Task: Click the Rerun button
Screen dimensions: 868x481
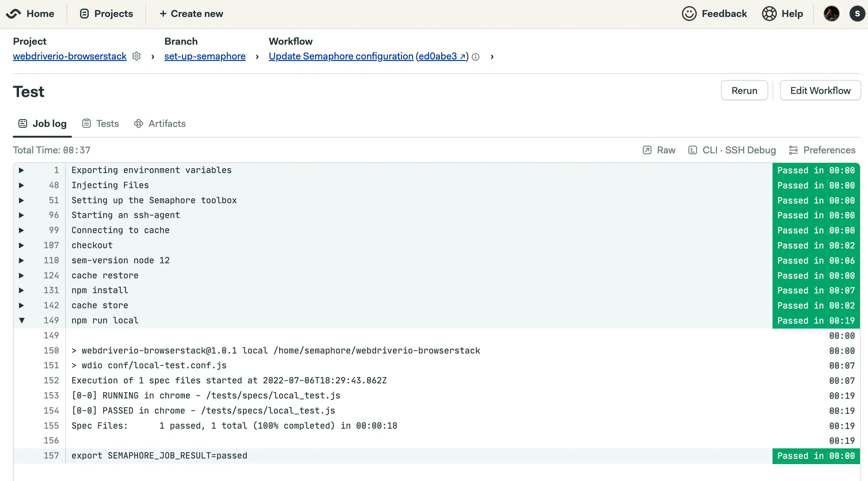Action: tap(744, 91)
